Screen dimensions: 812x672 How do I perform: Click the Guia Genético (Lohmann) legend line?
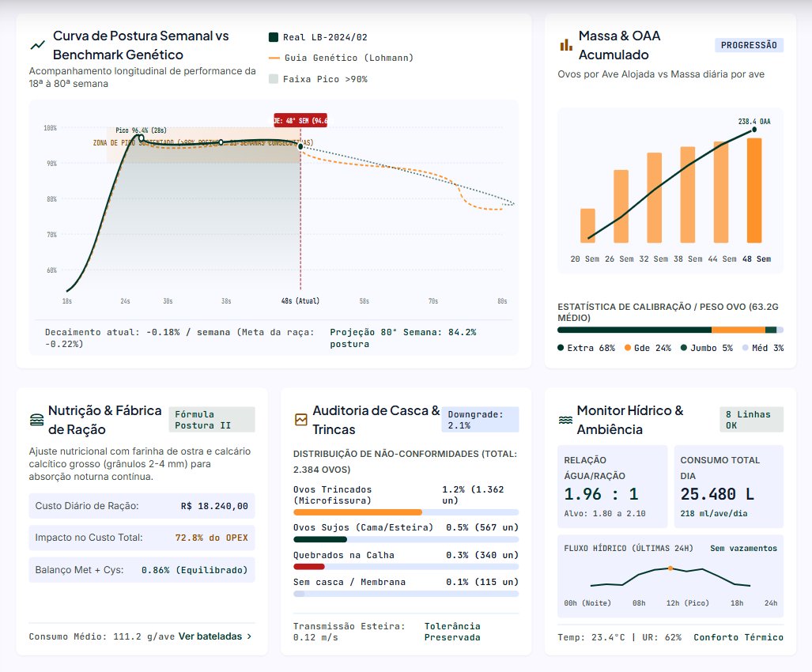pyautogui.click(x=274, y=58)
